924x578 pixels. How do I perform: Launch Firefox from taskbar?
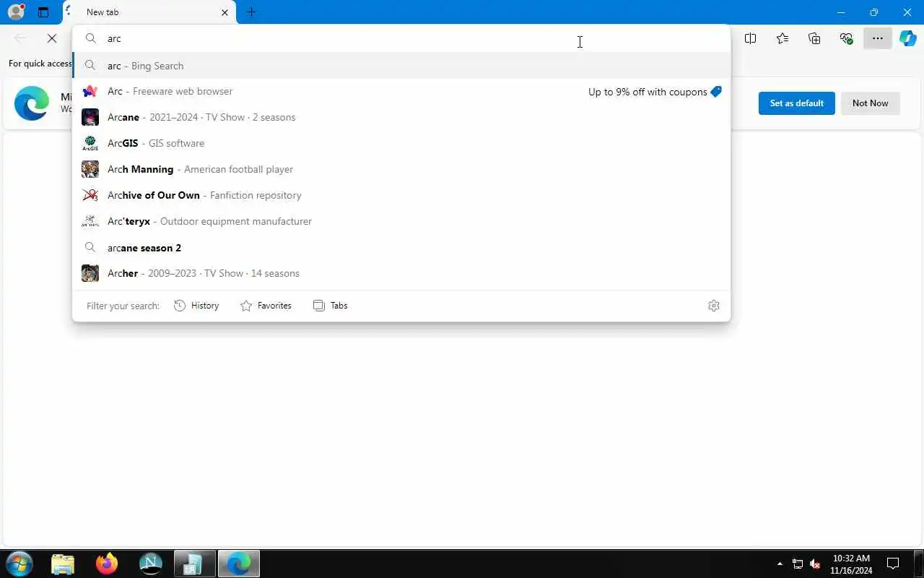[x=107, y=564]
